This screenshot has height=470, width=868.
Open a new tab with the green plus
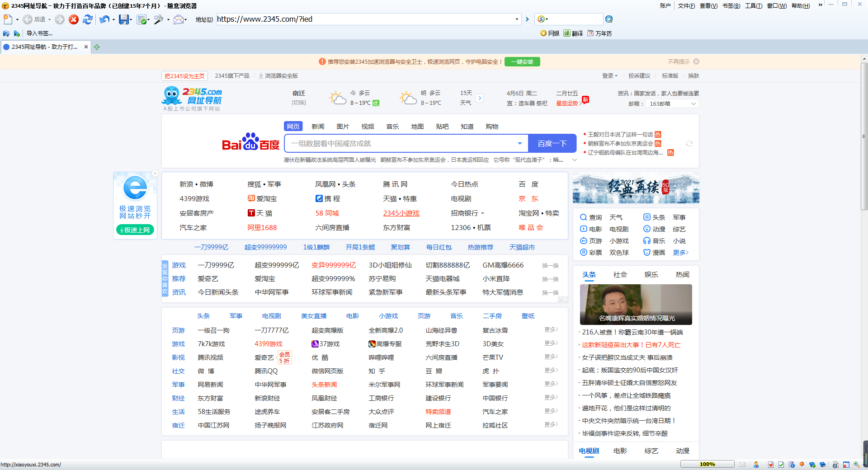click(97, 47)
